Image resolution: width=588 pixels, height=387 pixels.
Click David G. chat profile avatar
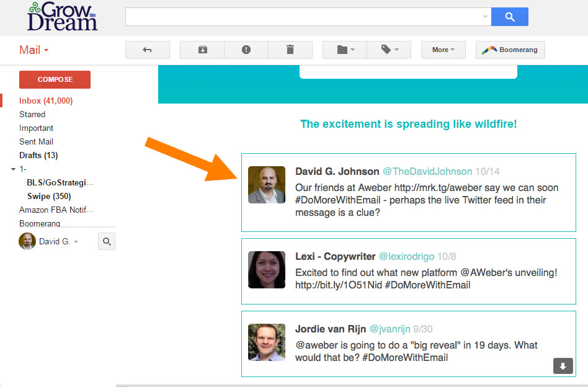pyautogui.click(x=27, y=241)
